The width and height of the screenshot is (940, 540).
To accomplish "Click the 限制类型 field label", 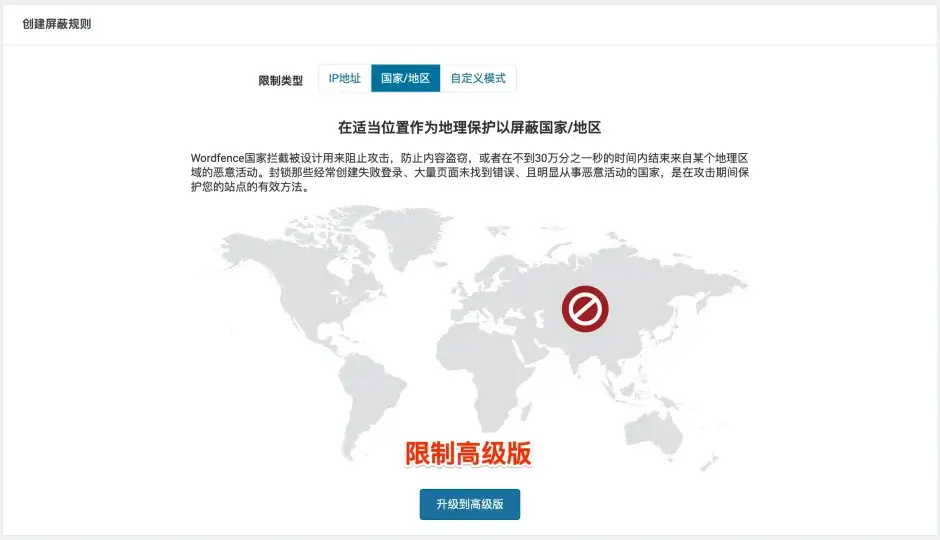I will pyautogui.click(x=280, y=80).
